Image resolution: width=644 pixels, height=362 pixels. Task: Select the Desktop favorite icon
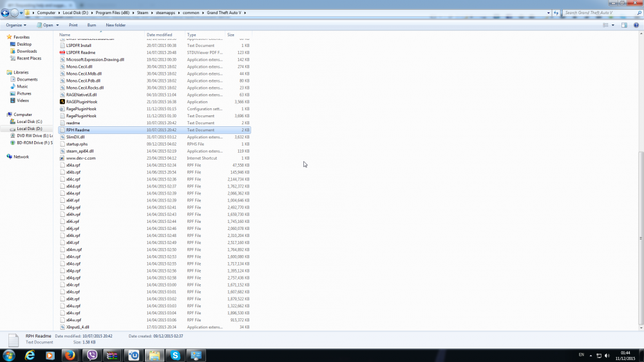[13, 44]
